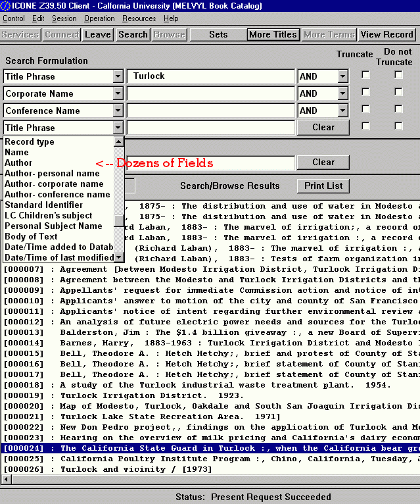Select result [000025] California Poultry Institute Program
Viewport: 420px width, 504px height.
click(x=210, y=459)
